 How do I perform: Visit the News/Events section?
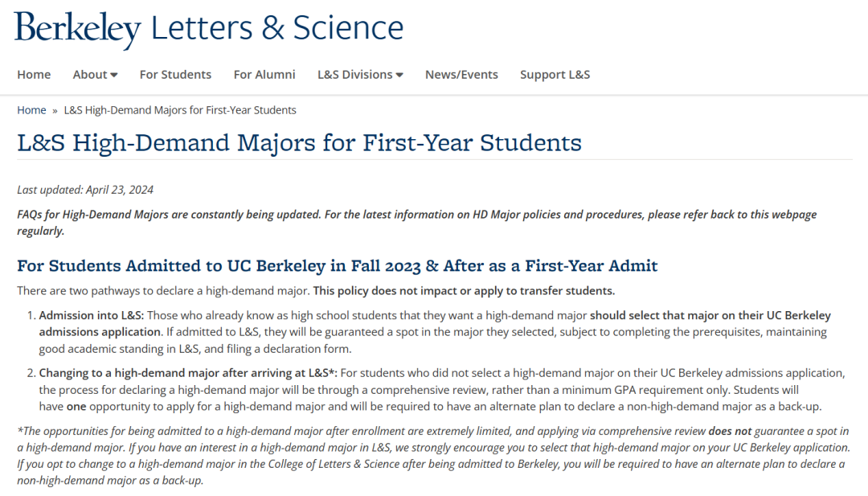click(461, 74)
